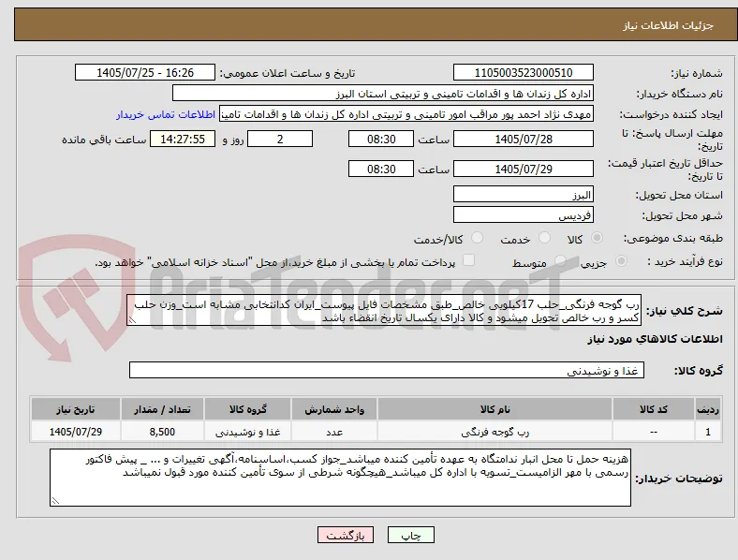Click the row number cell 1

pyautogui.click(x=707, y=432)
